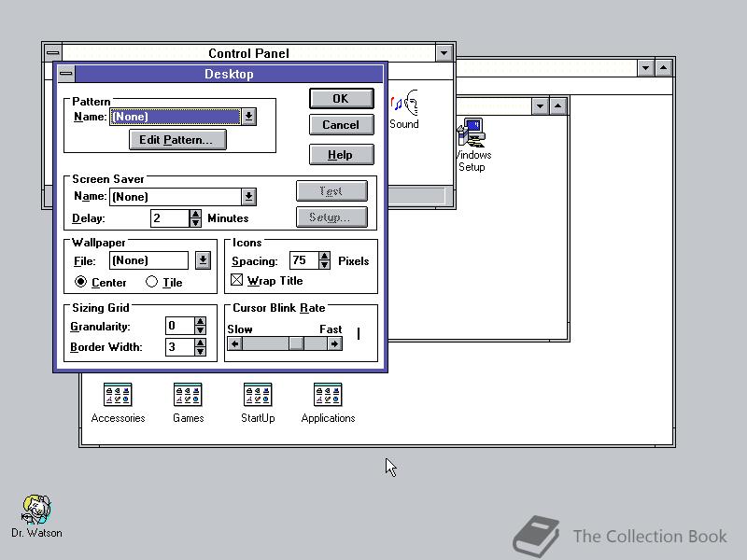Open the StartUp program group icon
The image size is (747, 560).
(x=258, y=403)
